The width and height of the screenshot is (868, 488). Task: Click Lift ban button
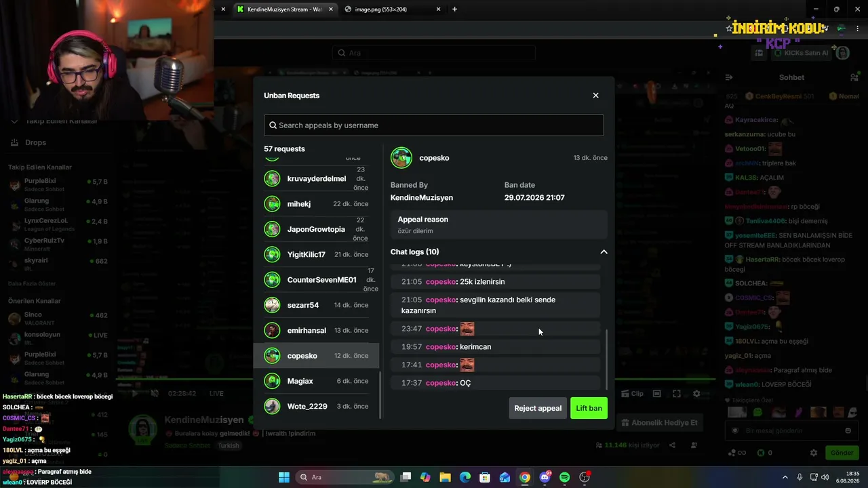tap(589, 408)
